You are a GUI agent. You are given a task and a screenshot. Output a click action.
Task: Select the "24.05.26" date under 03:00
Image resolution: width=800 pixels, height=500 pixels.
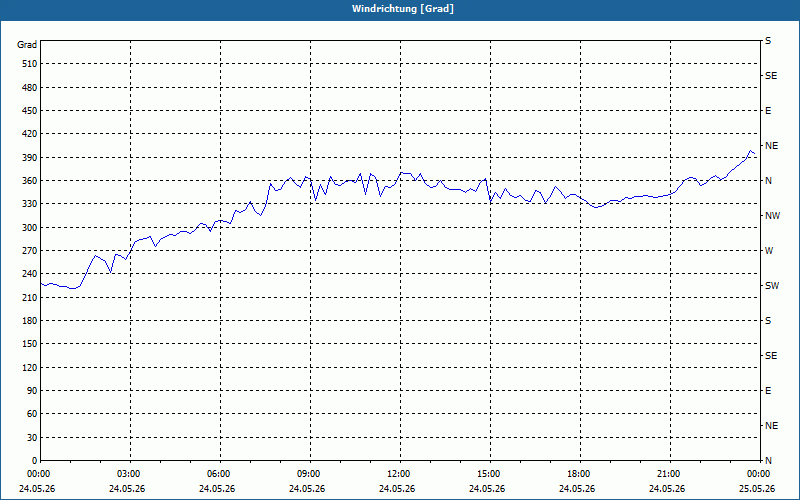pyautogui.click(x=127, y=489)
